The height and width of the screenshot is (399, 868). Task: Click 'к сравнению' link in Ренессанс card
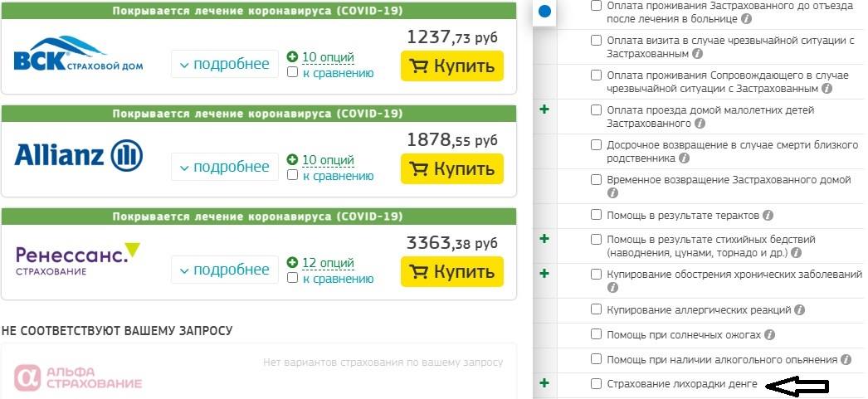(x=339, y=279)
